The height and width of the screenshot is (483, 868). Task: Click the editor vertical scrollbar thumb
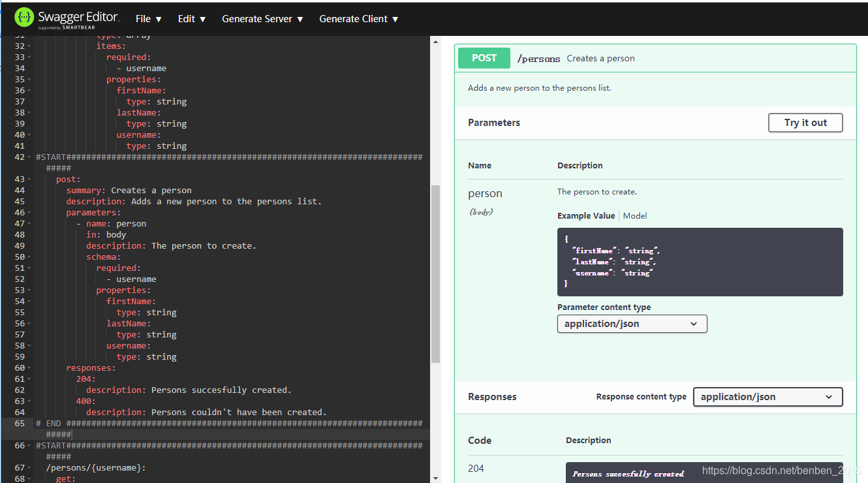tap(435, 273)
